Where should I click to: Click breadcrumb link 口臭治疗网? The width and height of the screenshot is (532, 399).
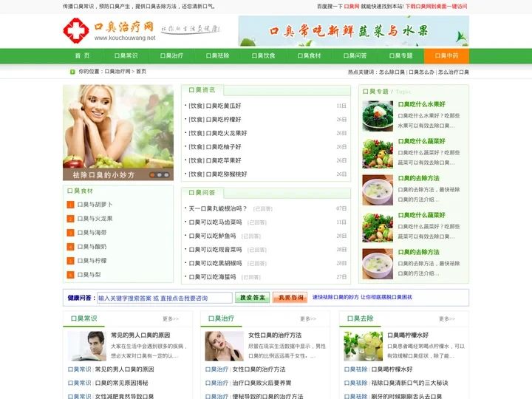pyautogui.click(x=117, y=72)
